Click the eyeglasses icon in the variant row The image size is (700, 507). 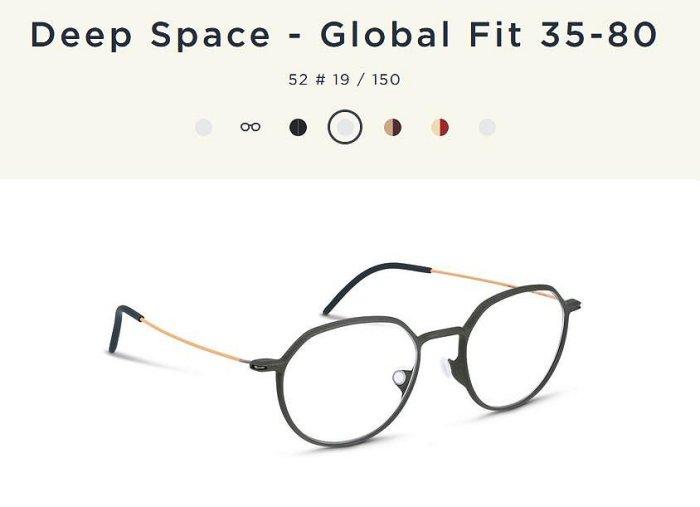pyautogui.click(x=250, y=127)
